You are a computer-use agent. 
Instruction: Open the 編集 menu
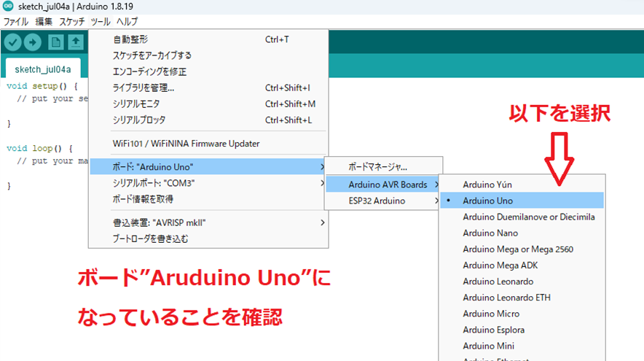(x=44, y=21)
